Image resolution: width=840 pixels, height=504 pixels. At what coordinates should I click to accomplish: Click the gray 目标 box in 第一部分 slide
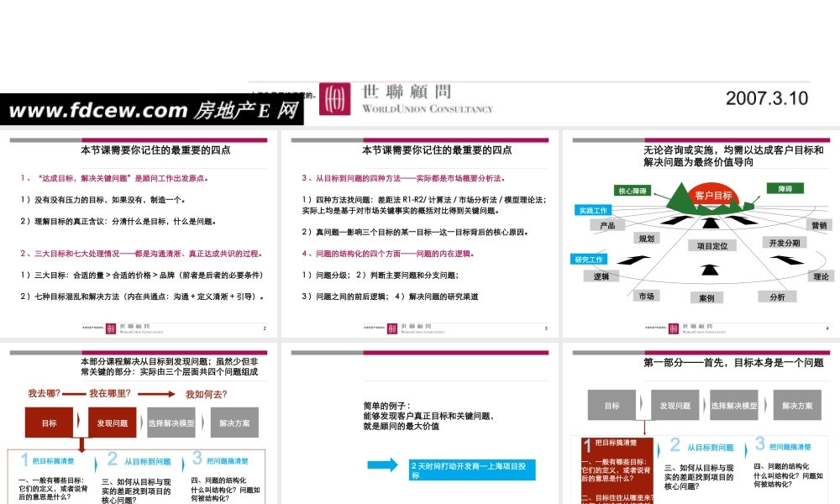click(612, 405)
